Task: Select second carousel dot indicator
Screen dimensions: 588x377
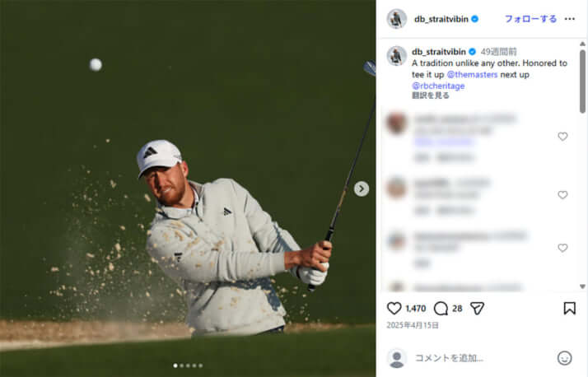Action: (x=182, y=365)
